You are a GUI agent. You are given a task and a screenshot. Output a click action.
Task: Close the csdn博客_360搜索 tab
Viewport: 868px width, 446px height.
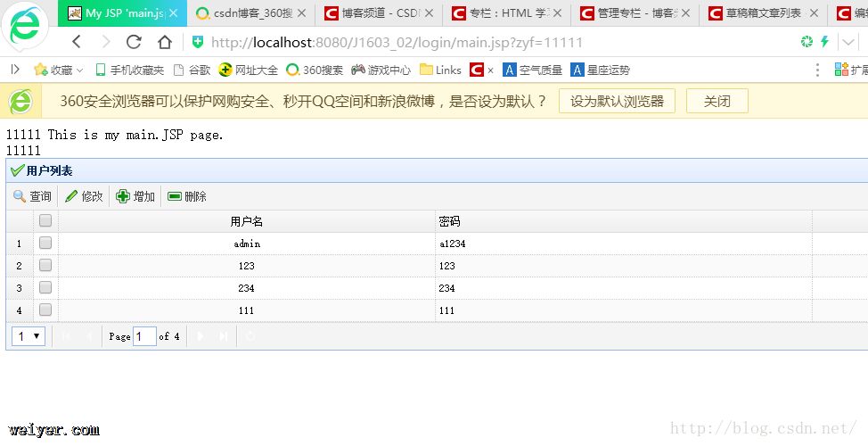click(x=302, y=13)
